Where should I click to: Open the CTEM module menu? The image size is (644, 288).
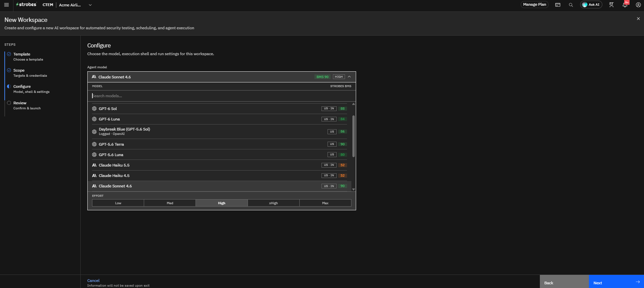point(48,5)
